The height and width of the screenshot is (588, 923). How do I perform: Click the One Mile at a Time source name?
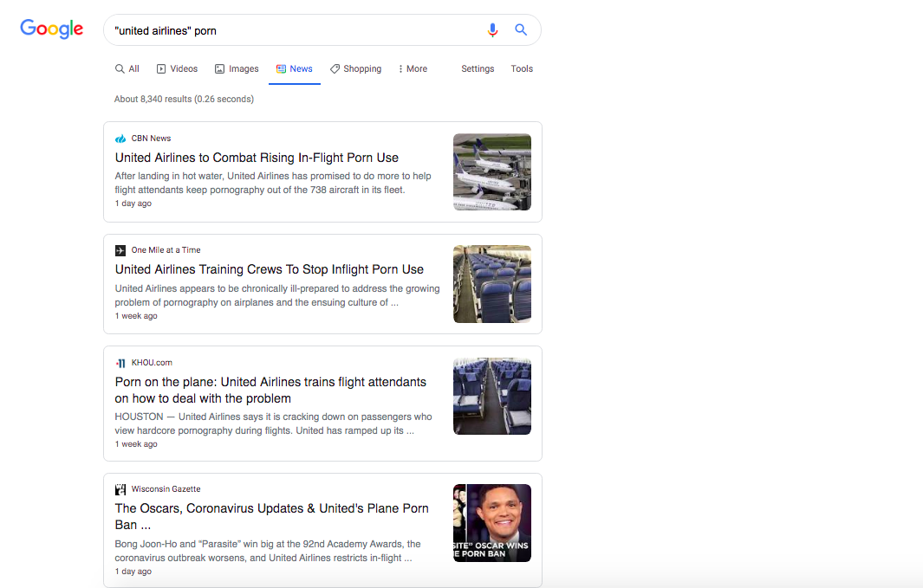166,250
